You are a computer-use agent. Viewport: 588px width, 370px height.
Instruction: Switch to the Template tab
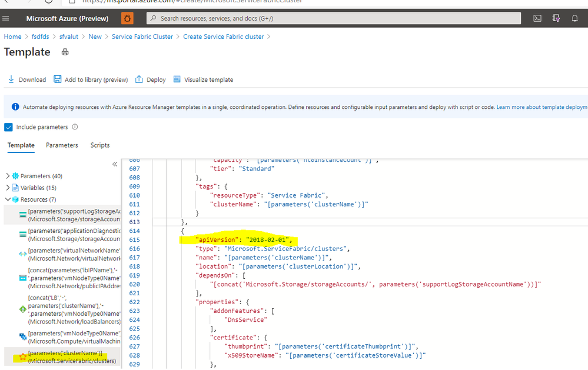[21, 145]
